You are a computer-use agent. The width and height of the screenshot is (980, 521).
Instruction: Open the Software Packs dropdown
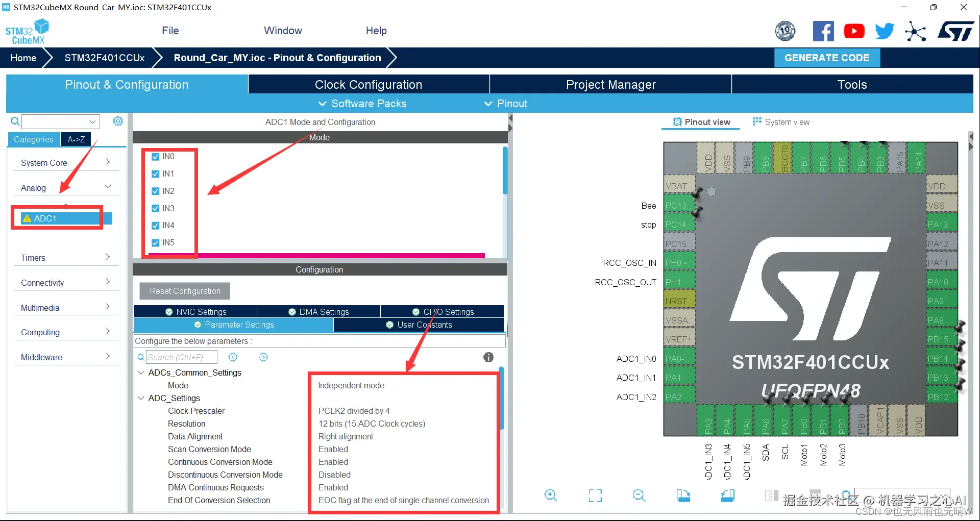[362, 104]
